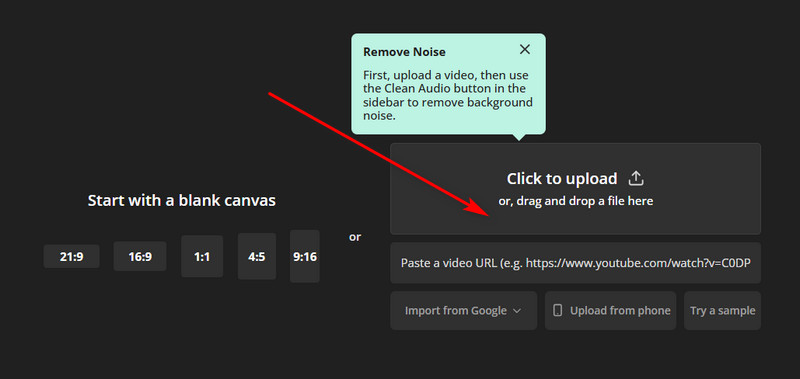Click 'or, drag and drop a file here' text

576,201
